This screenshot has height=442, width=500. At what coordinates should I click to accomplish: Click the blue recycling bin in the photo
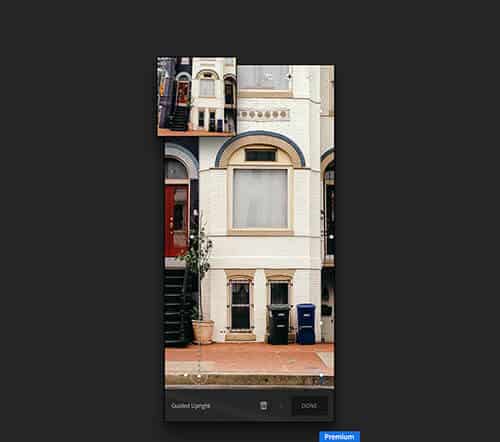click(x=306, y=324)
